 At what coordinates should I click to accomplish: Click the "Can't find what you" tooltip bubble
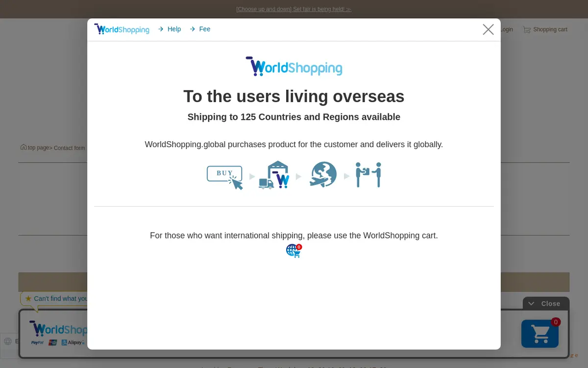[x=54, y=298]
